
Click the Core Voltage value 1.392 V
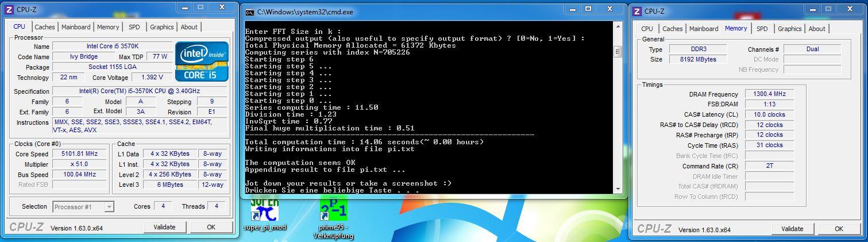point(151,77)
